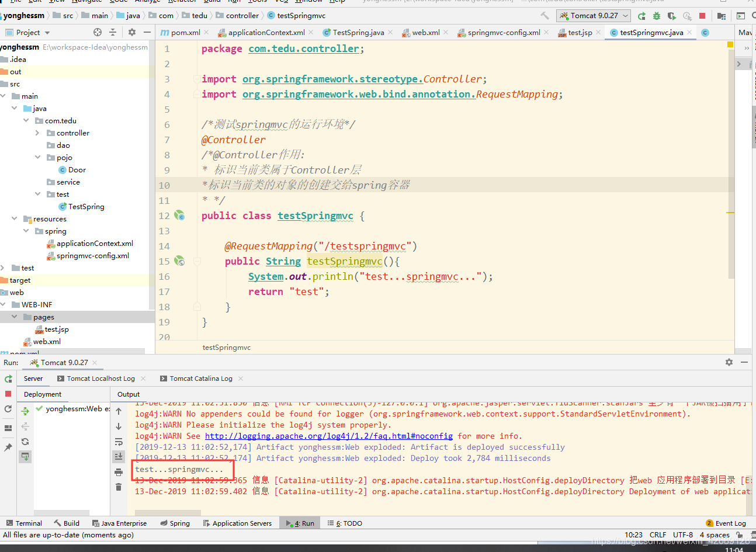Open the Project view selector dropdown

[x=27, y=32]
